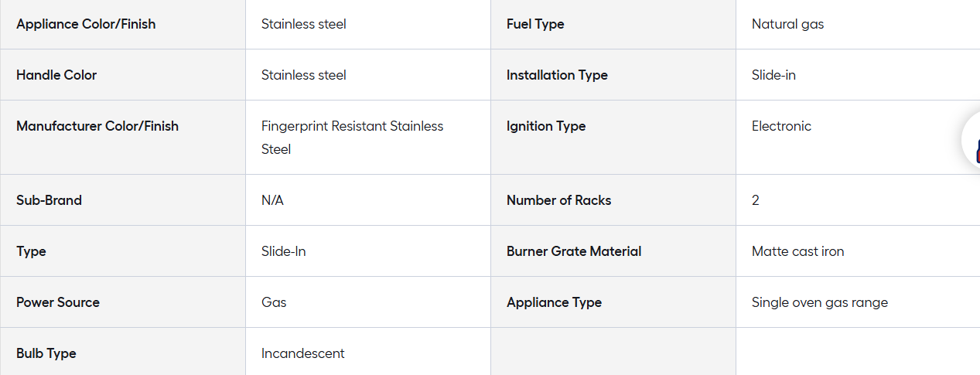Select the Incandescent bulb value
This screenshot has height=375, width=980.
[x=303, y=353]
